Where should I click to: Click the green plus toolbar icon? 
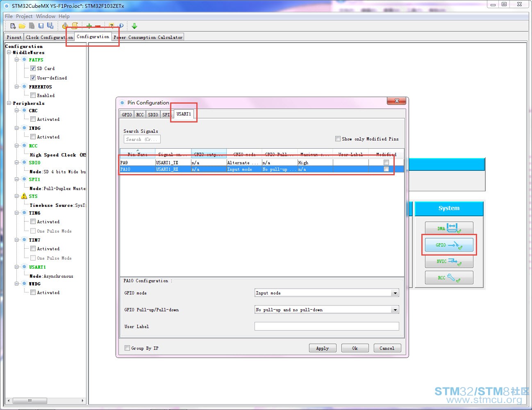89,26
